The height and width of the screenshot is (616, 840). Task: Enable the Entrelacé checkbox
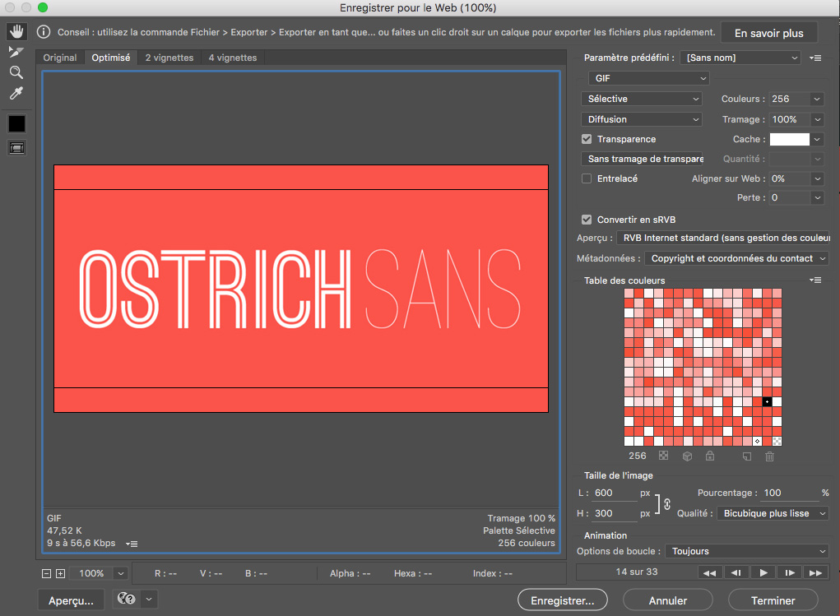[587, 178]
